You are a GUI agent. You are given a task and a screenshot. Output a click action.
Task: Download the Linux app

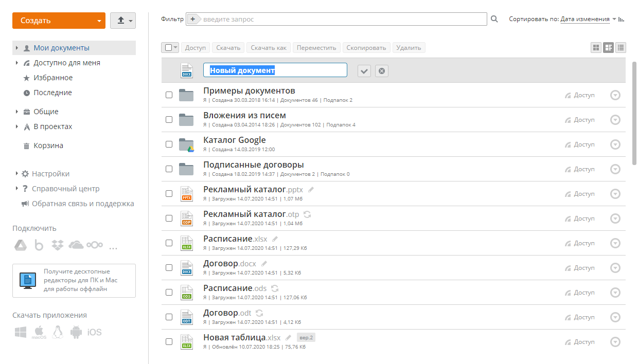58,332
